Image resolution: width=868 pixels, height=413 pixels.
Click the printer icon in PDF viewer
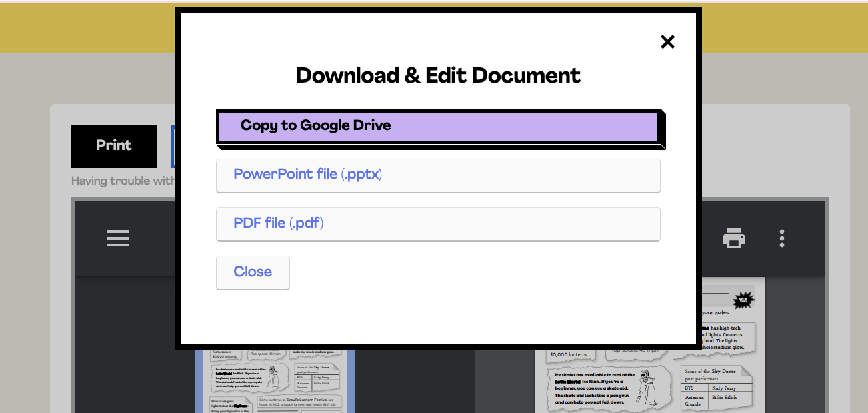coord(734,238)
